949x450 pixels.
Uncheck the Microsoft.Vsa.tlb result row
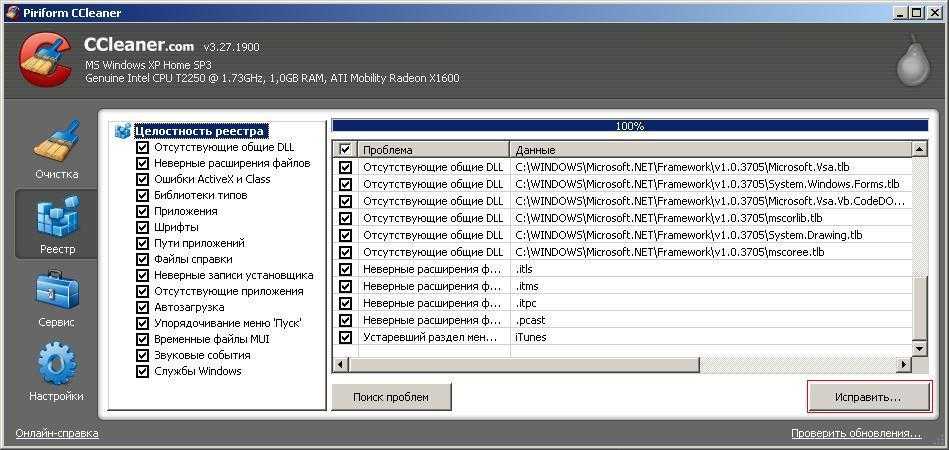(x=345, y=167)
